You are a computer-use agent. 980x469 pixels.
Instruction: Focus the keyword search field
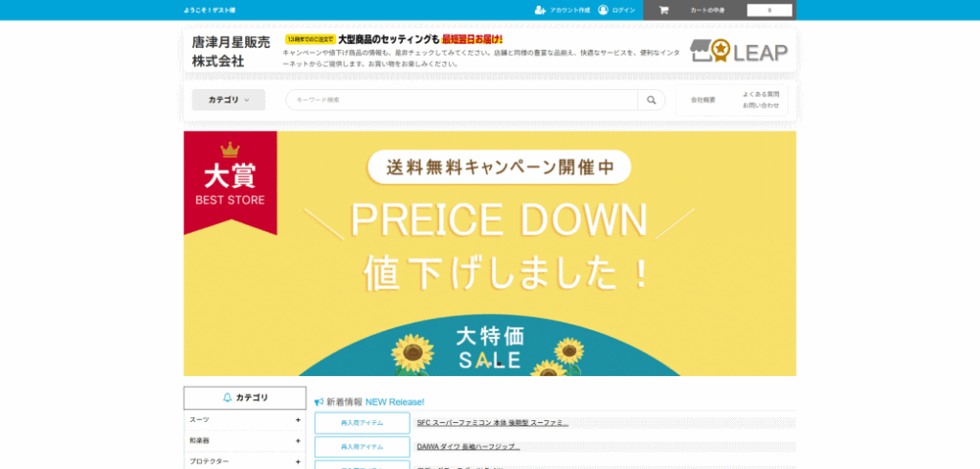(x=464, y=100)
